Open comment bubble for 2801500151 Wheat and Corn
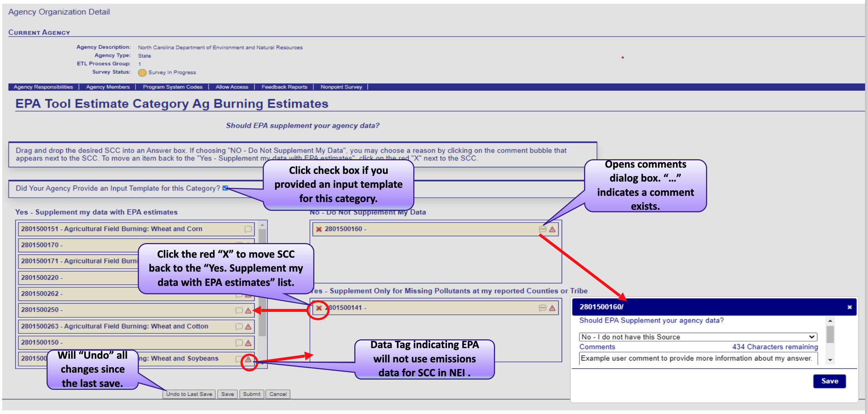The image size is (868, 414). pyautogui.click(x=248, y=229)
